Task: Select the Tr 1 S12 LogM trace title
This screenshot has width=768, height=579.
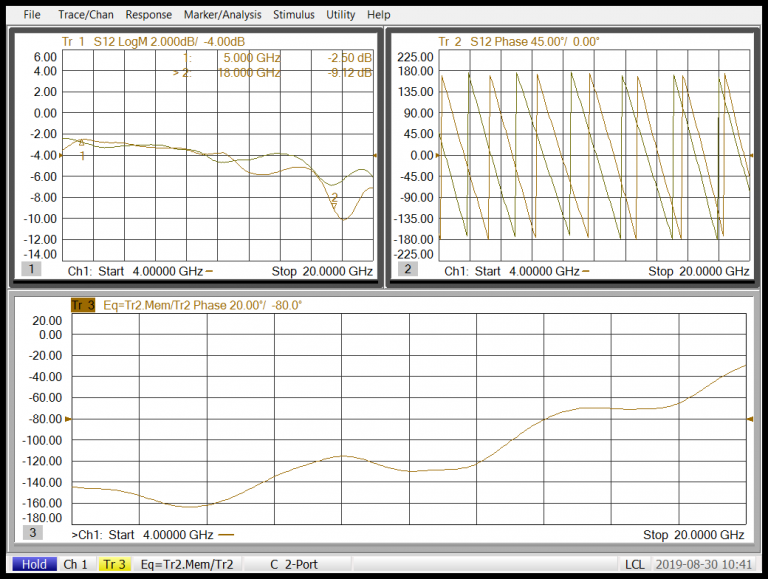Action: point(153,42)
